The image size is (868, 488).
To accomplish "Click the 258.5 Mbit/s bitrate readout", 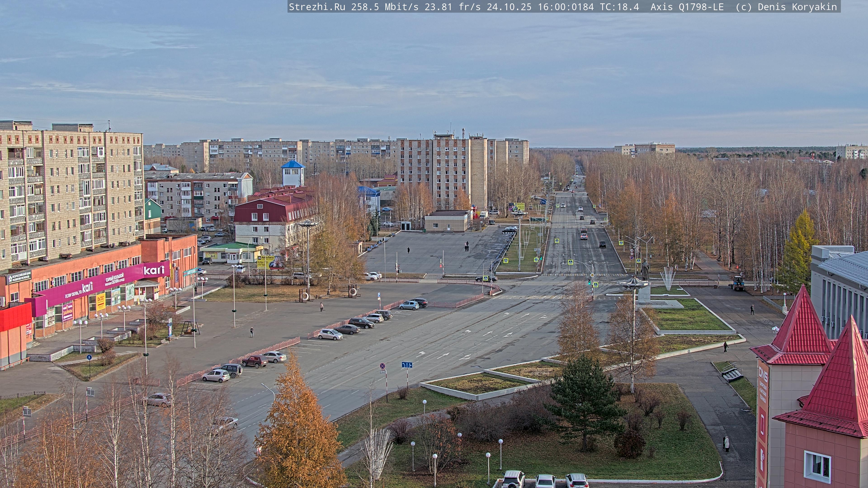I will click(x=384, y=7).
